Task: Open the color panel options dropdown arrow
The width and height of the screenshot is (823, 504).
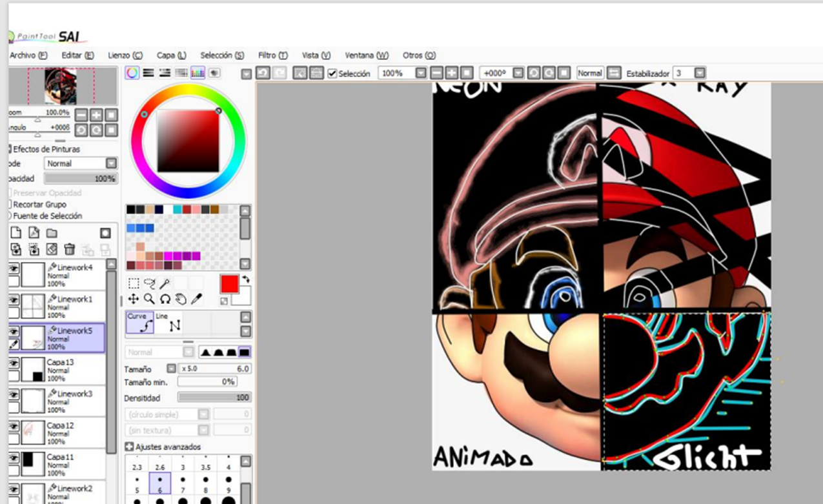Action: click(x=246, y=74)
